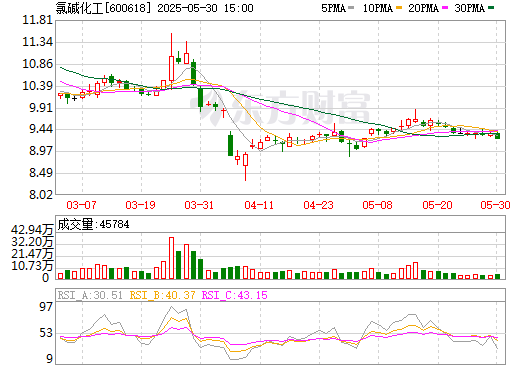Click the price axis label 10.86
The height and width of the screenshot is (365, 520).
(38, 64)
